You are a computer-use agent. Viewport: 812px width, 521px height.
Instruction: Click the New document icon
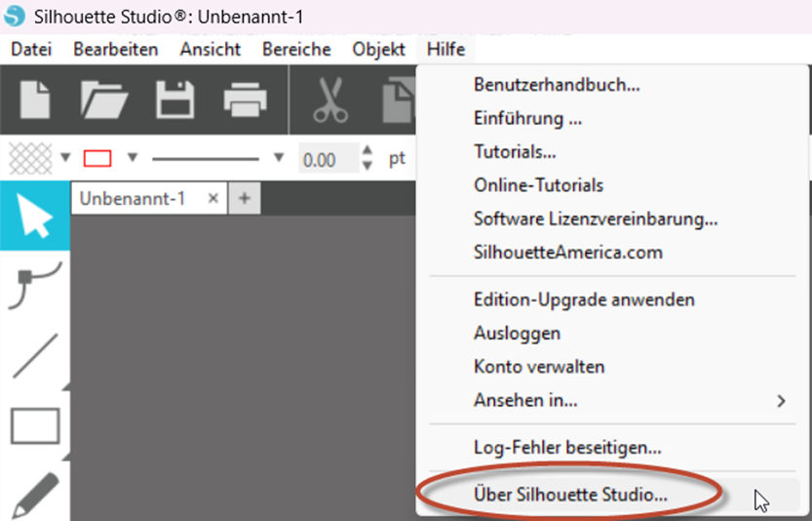click(x=35, y=100)
